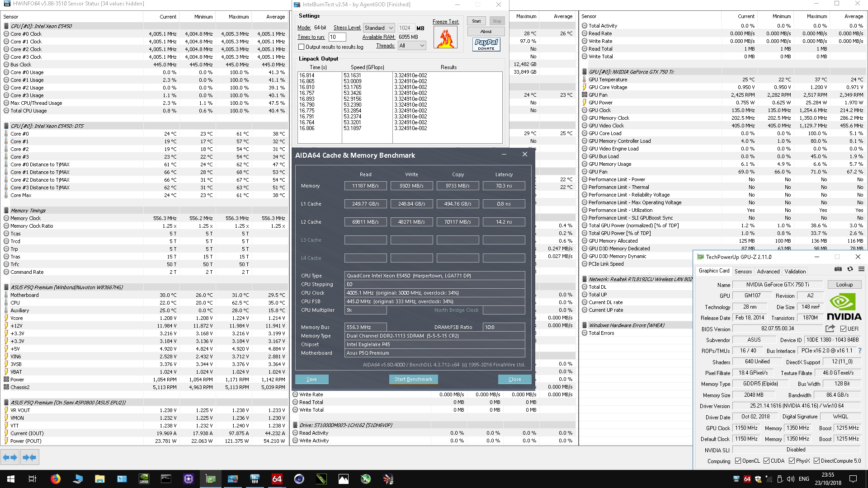Toggle the OpenCL checkbox
Viewport: 868px width, 488px height.
(x=738, y=461)
